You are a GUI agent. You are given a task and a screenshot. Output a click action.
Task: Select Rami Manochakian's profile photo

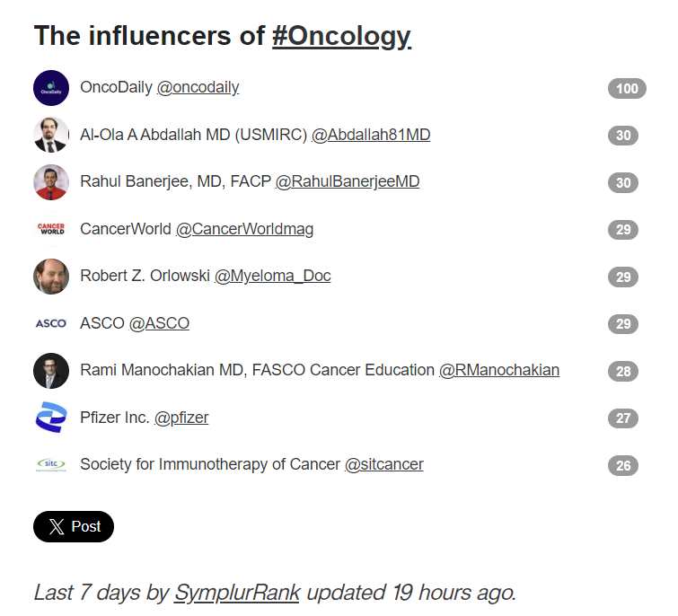[51, 371]
